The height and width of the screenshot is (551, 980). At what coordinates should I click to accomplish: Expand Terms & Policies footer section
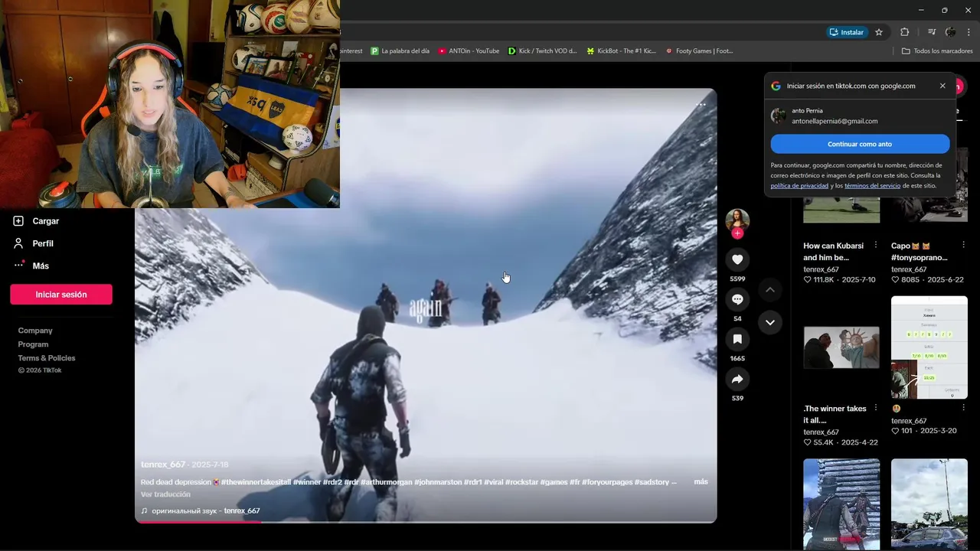pyautogui.click(x=47, y=358)
